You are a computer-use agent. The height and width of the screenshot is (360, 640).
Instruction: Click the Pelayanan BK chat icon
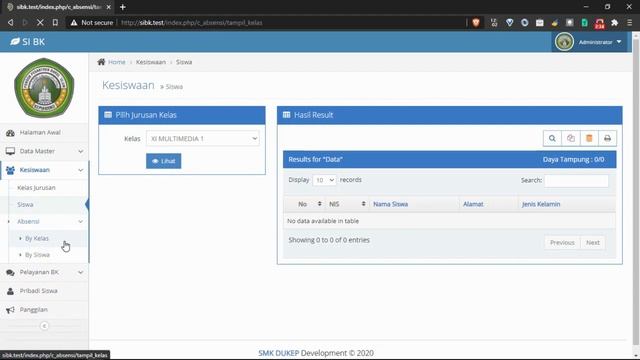10,272
